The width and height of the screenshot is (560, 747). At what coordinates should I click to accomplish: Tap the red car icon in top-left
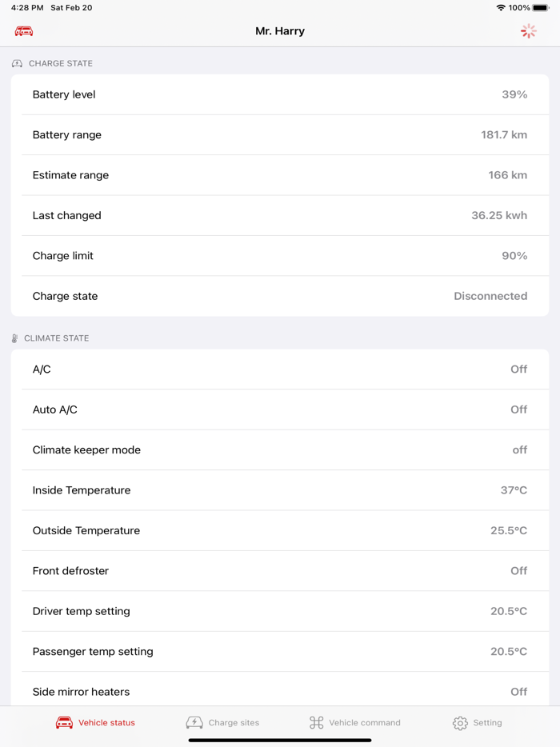24,31
